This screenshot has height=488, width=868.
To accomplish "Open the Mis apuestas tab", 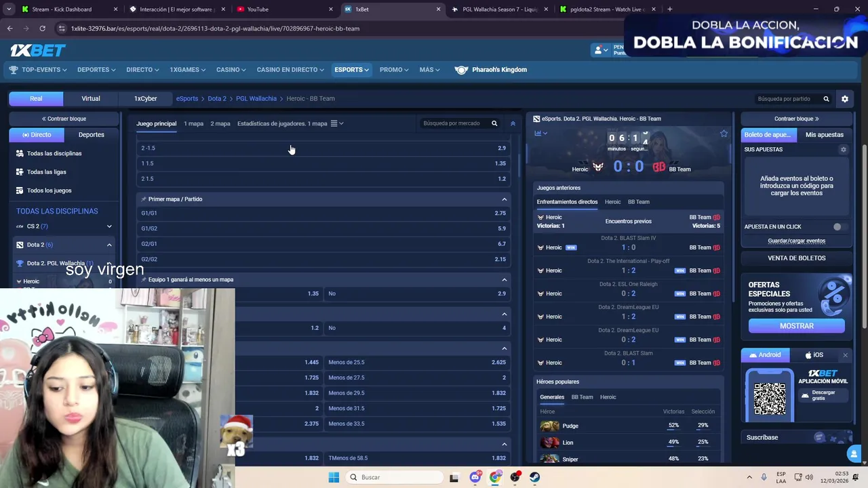I will click(x=825, y=135).
